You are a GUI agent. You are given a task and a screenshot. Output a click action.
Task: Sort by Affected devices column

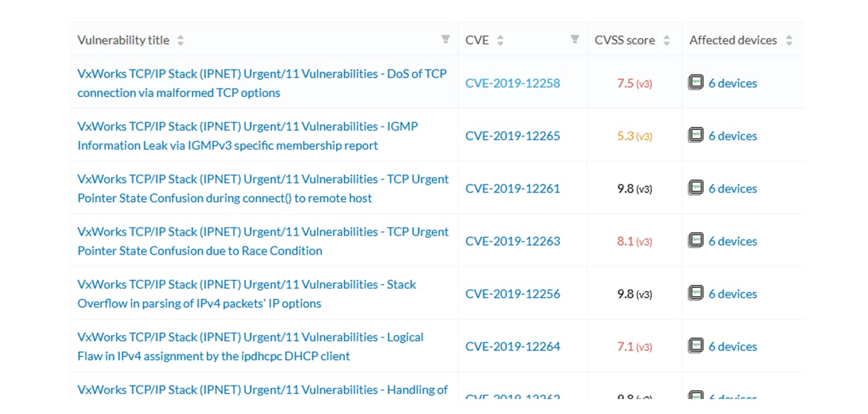tap(789, 40)
